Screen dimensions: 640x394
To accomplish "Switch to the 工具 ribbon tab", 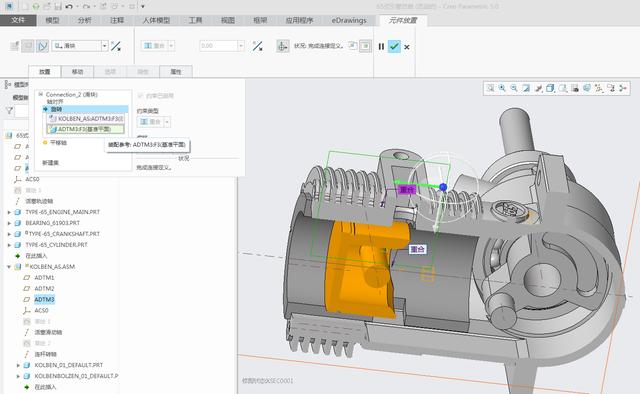I will coord(195,20).
